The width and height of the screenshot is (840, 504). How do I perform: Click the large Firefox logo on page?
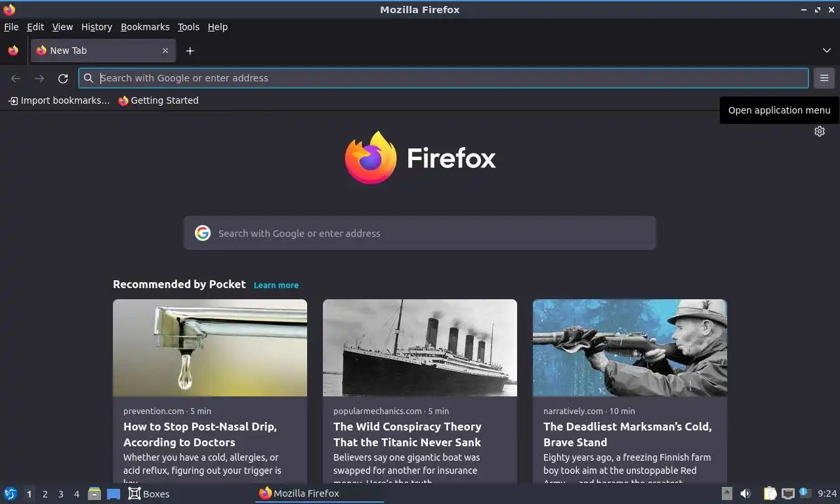420,158
